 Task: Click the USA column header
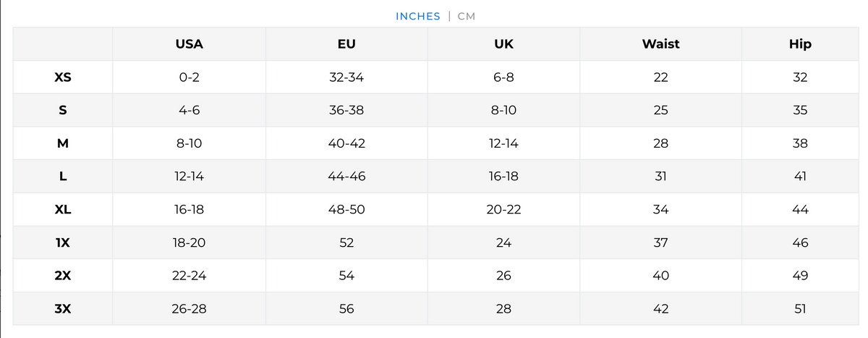(189, 44)
